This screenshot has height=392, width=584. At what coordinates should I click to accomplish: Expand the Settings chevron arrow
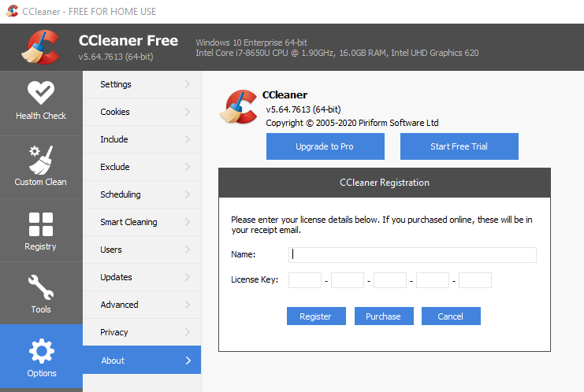[x=188, y=84]
